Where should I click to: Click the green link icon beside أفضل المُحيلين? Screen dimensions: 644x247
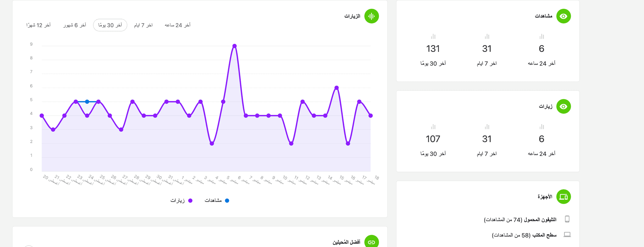click(371, 242)
